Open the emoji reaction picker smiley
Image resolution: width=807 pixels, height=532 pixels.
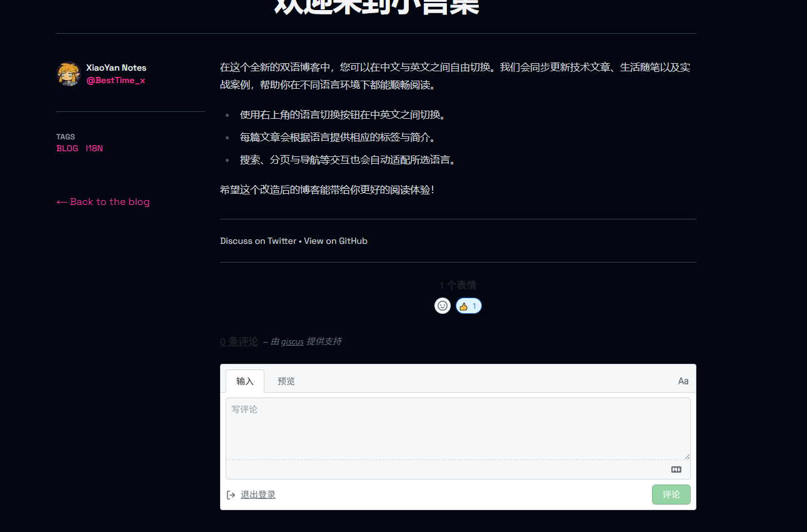click(x=443, y=306)
